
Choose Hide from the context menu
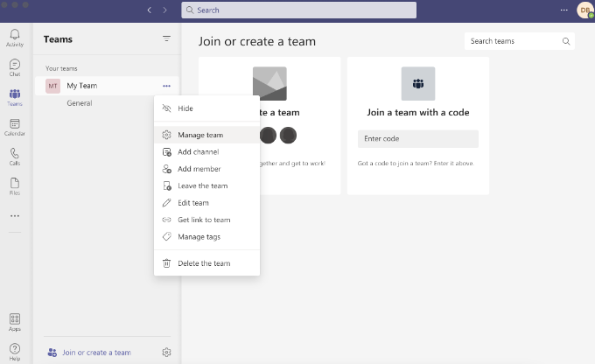pos(206,108)
